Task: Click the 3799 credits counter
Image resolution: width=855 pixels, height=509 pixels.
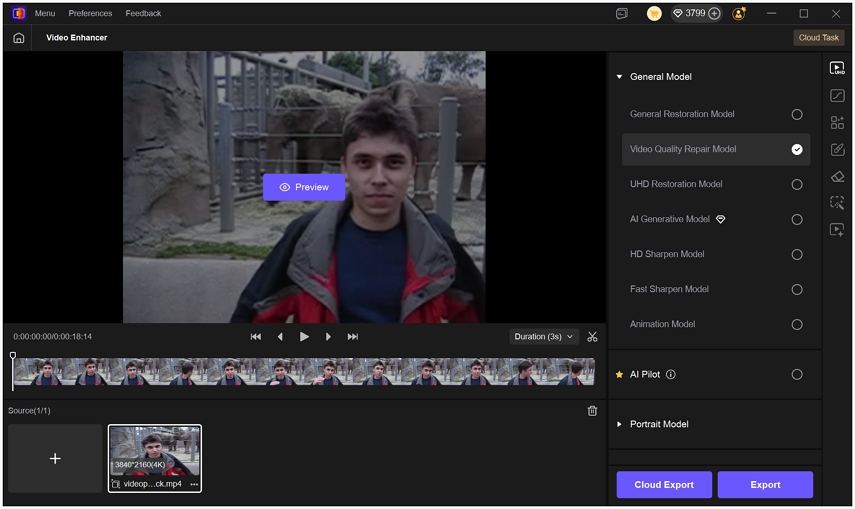Action: (696, 13)
